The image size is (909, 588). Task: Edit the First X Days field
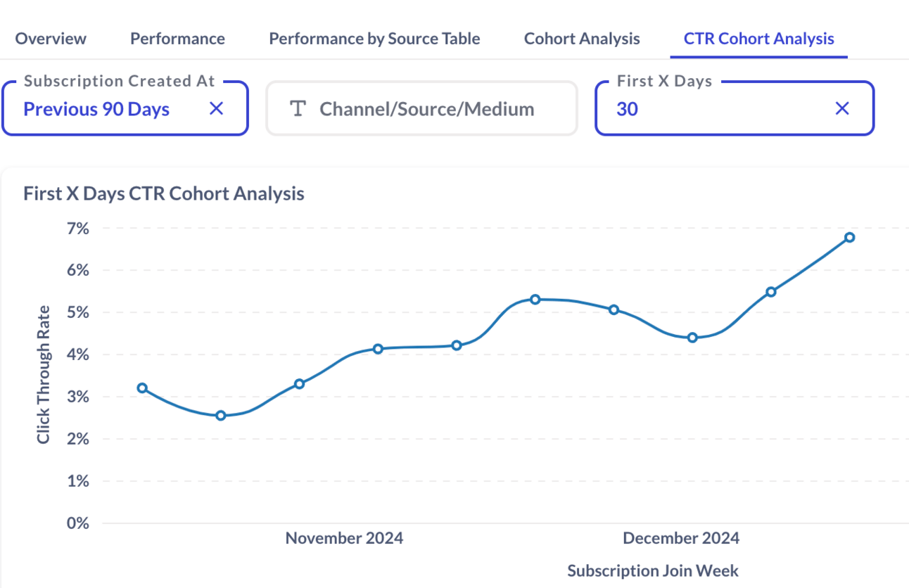[x=735, y=108]
